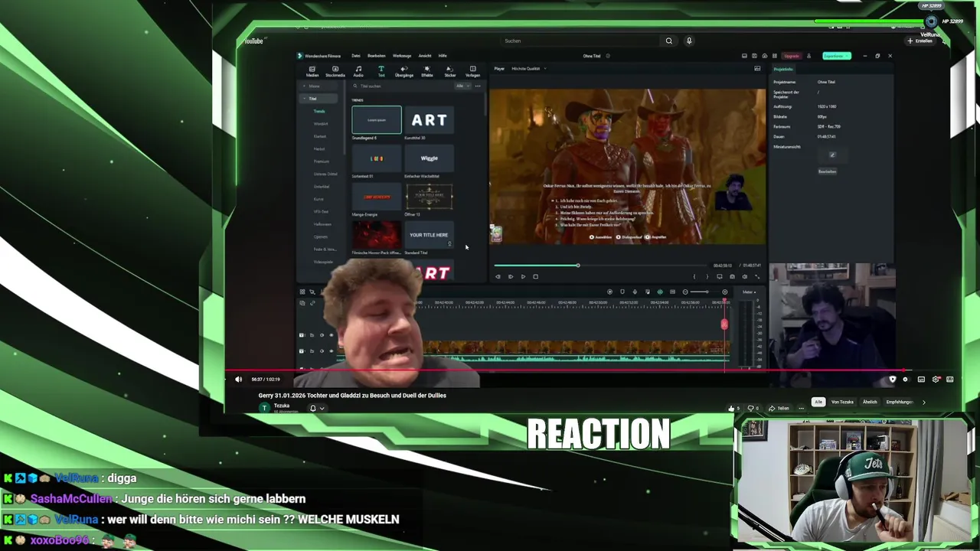Screen dimensions: 980x551
Task: Expand the Höchste Qualität quality dropdown
Action: [529, 69]
